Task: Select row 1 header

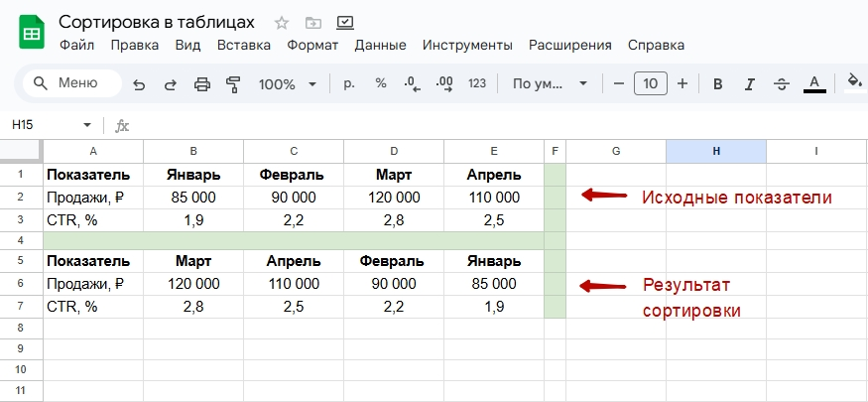Action: [x=21, y=175]
